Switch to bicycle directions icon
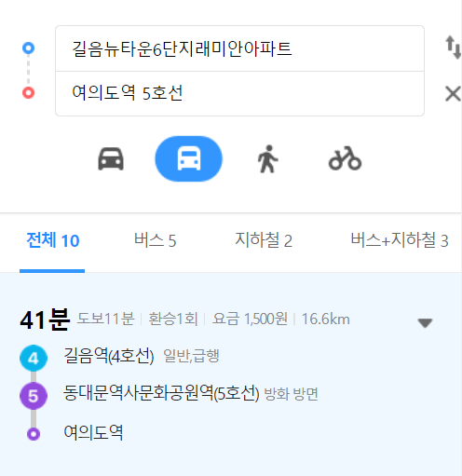The width and height of the screenshot is (462, 476). point(345,158)
